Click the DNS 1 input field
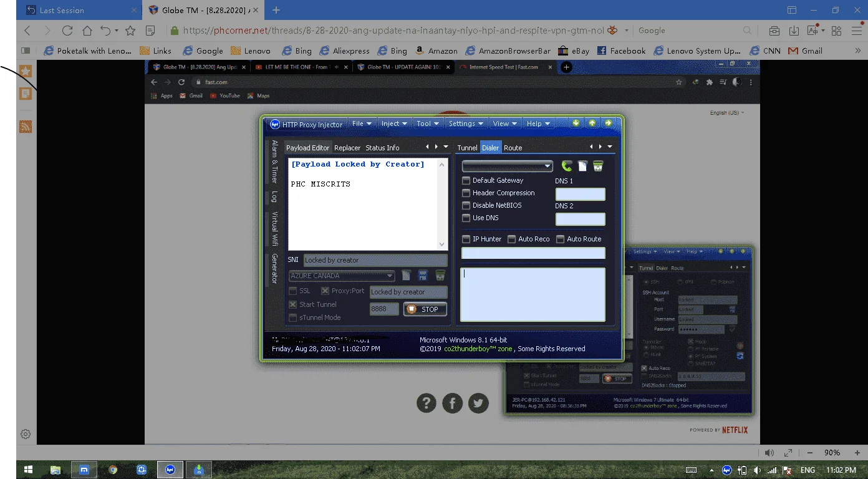Viewport: 868px width, 479px height. click(x=580, y=194)
